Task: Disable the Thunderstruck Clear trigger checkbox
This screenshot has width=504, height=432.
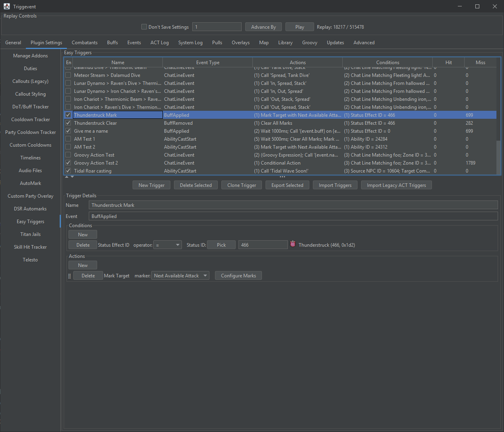Action: (68, 123)
